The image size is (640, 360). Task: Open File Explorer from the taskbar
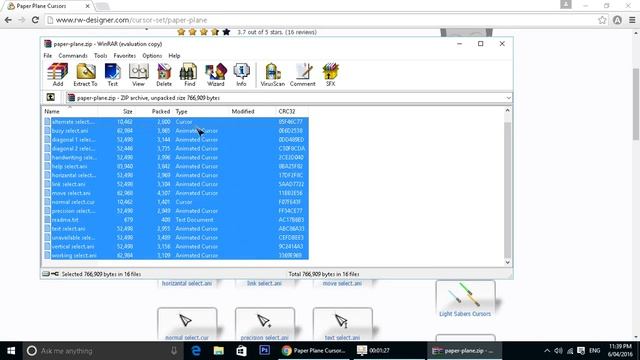click(x=219, y=351)
